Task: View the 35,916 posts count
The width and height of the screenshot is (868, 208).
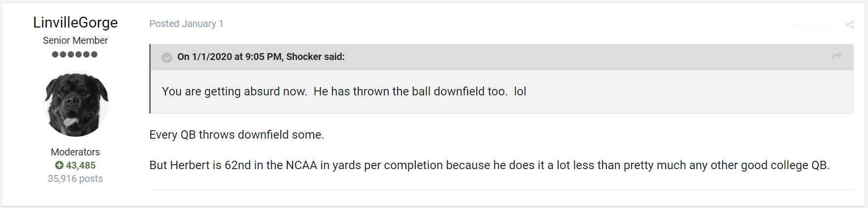Action: pyautogui.click(x=75, y=178)
